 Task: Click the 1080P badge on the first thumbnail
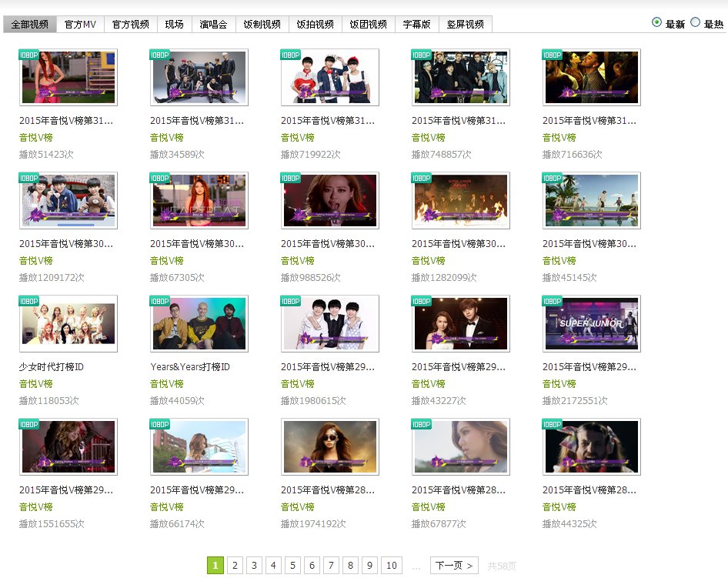(28, 55)
